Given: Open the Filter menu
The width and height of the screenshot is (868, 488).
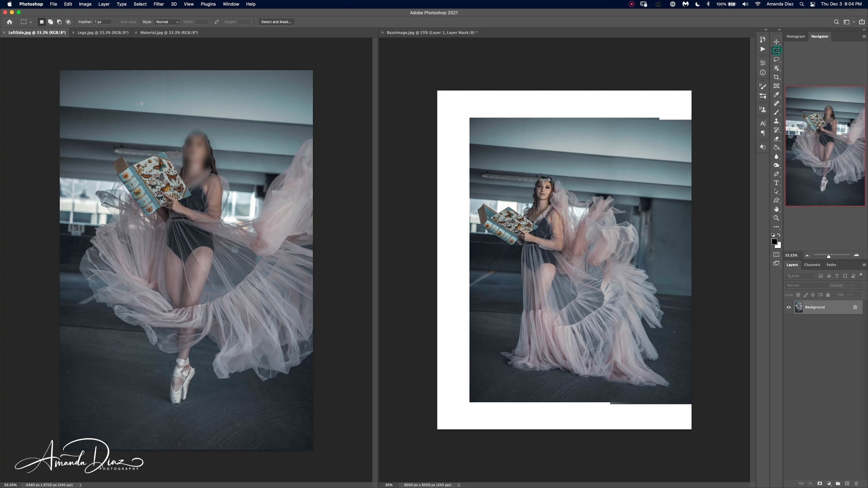Looking at the screenshot, I should (x=158, y=4).
